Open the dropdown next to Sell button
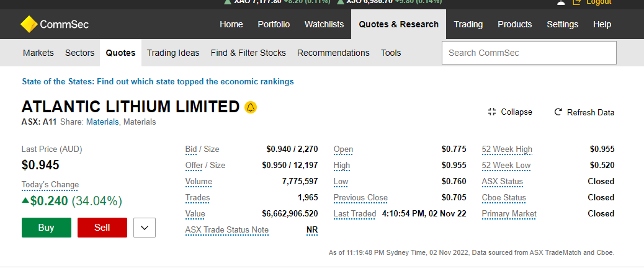The height and width of the screenshot is (271, 644). 145,228
